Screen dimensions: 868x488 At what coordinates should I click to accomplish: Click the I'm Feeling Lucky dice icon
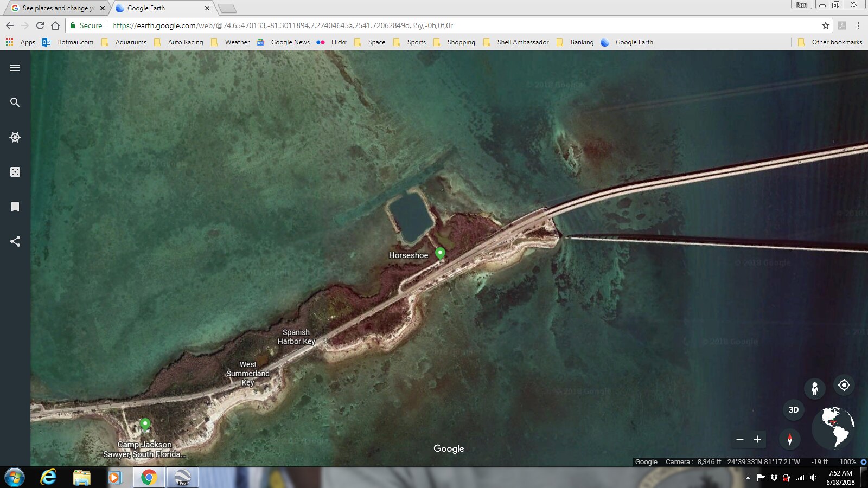(x=15, y=172)
